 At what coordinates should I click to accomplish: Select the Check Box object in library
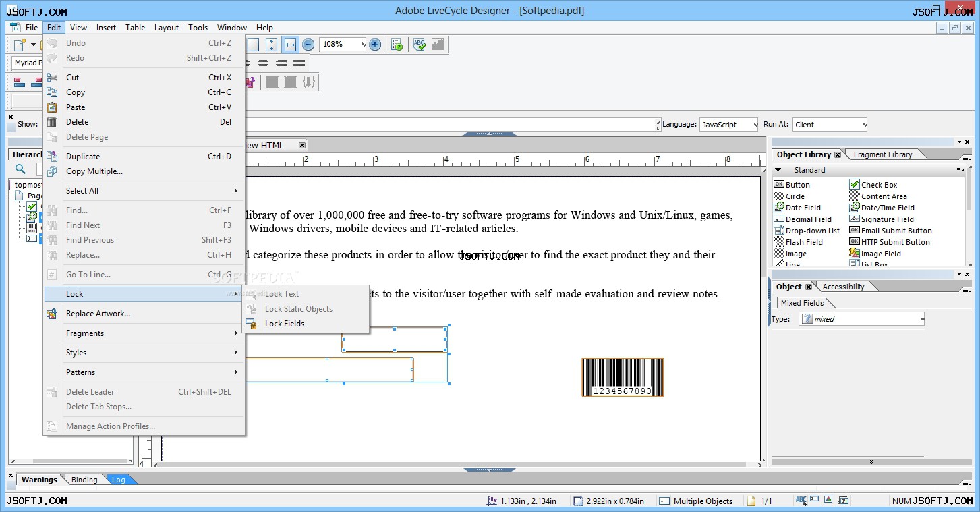(873, 185)
